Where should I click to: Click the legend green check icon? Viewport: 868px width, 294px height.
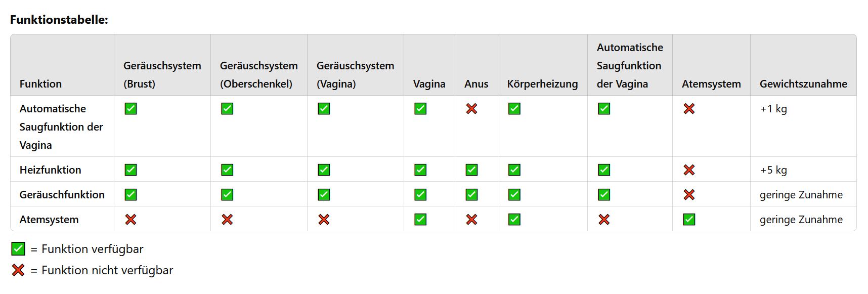[x=18, y=249]
